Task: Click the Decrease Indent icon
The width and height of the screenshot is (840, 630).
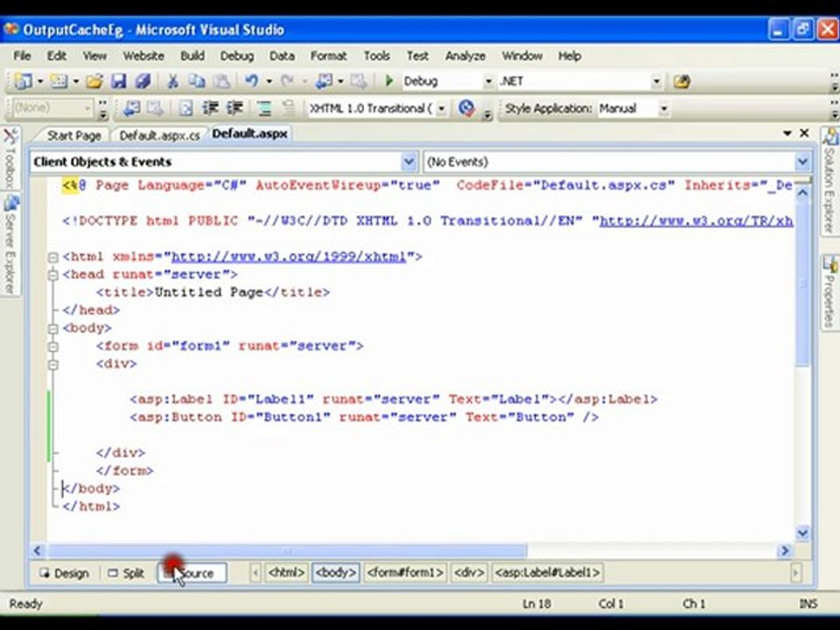Action: (210, 108)
